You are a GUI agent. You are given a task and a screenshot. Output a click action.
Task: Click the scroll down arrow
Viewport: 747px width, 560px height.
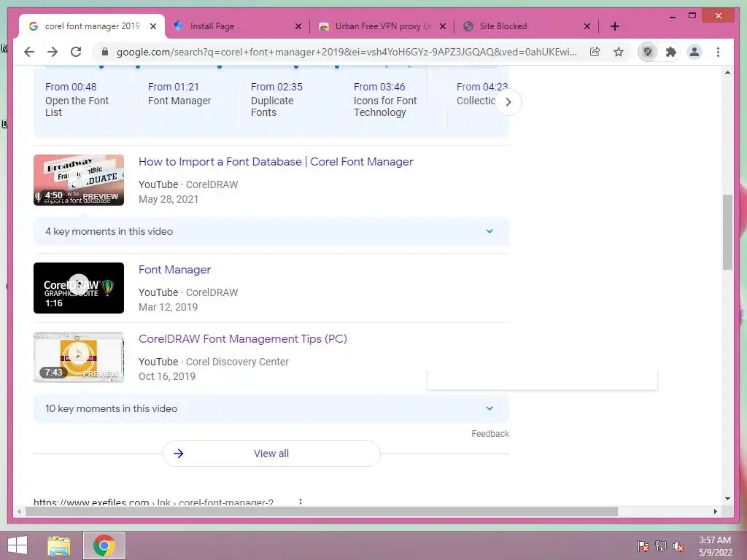(727, 499)
